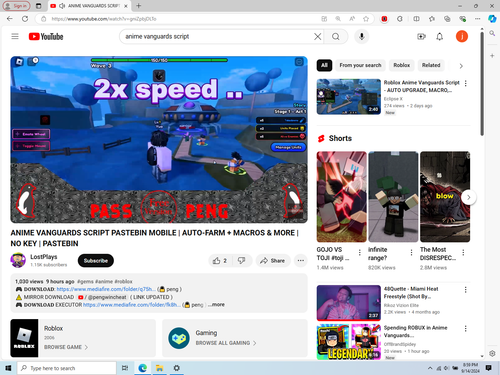Image resolution: width=500 pixels, height=375 pixels.
Task: Browse the Roblox game chevron link
Action: (66, 347)
